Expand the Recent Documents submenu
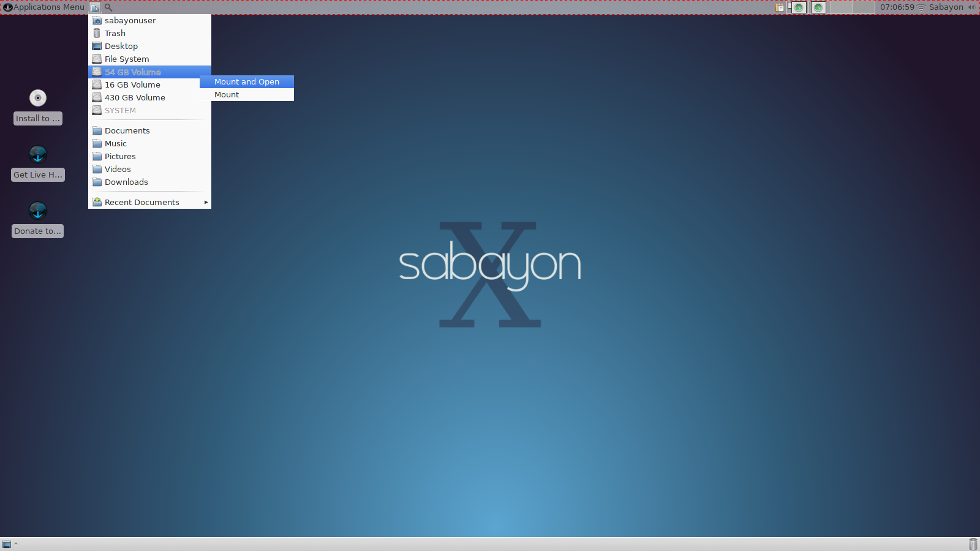Image resolution: width=980 pixels, height=551 pixels. 149,202
